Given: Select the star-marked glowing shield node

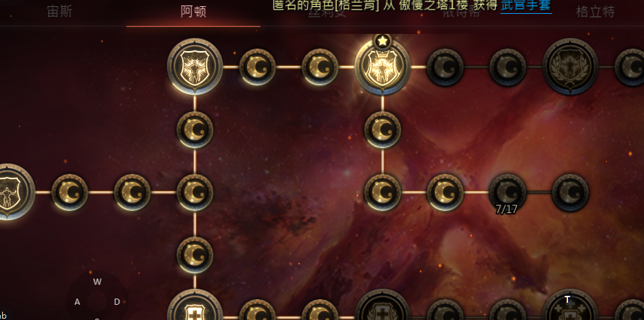Looking at the screenshot, I should tap(382, 67).
